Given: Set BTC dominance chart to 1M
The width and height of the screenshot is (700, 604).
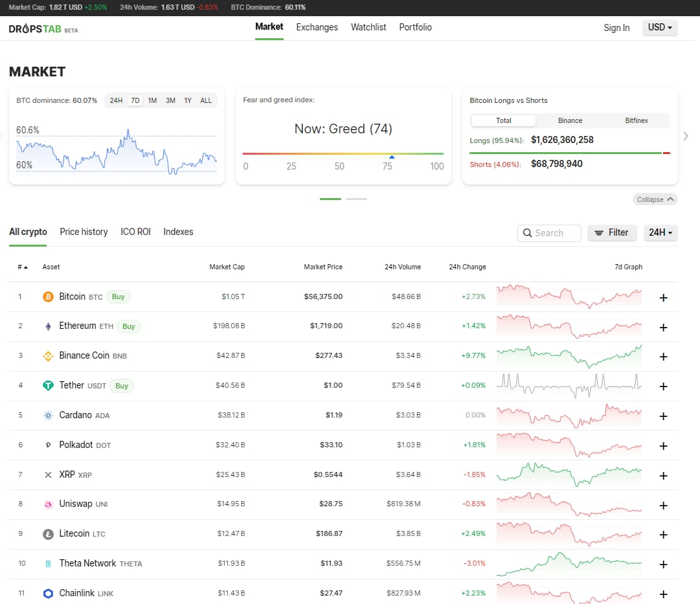Looking at the screenshot, I should (x=152, y=100).
